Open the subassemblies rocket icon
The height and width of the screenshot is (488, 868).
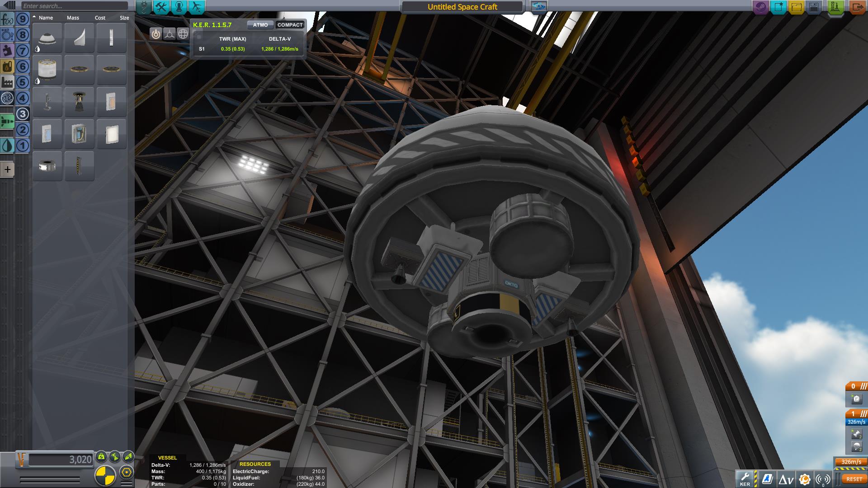pos(7,122)
